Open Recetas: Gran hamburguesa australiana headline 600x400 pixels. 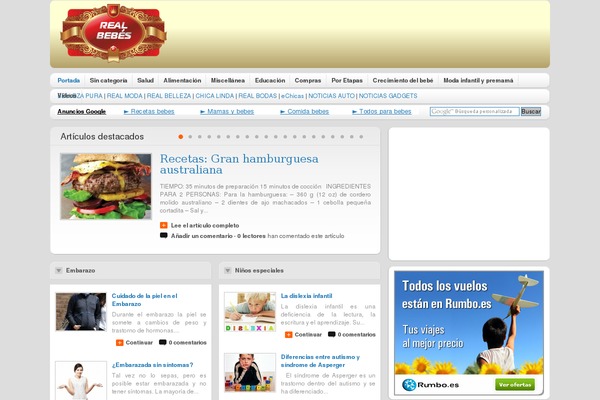point(239,164)
